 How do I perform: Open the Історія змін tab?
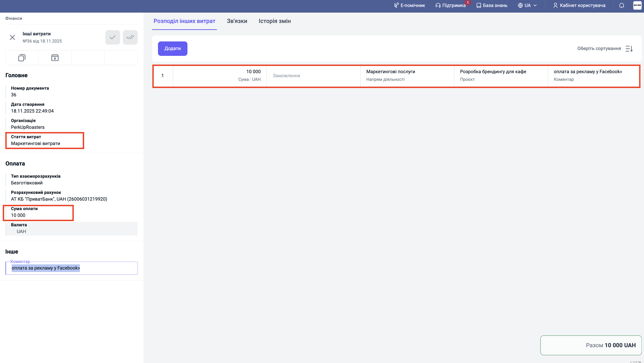point(275,21)
